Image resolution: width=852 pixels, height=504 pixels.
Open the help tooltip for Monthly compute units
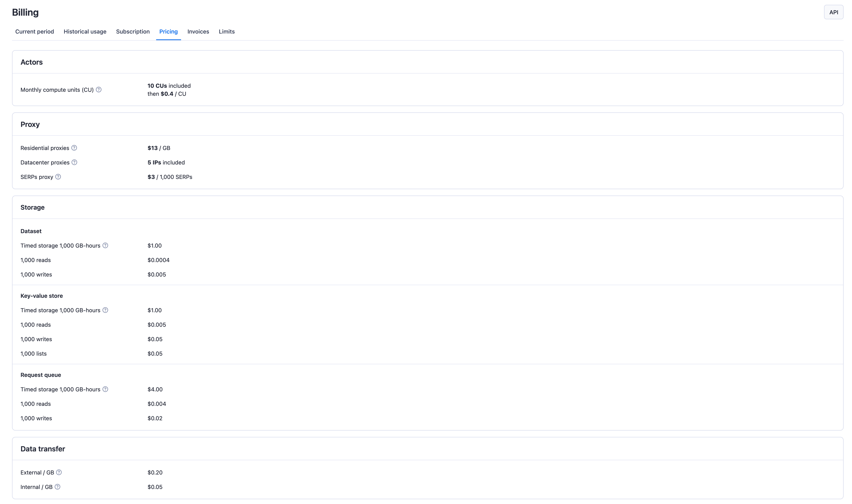click(x=99, y=90)
